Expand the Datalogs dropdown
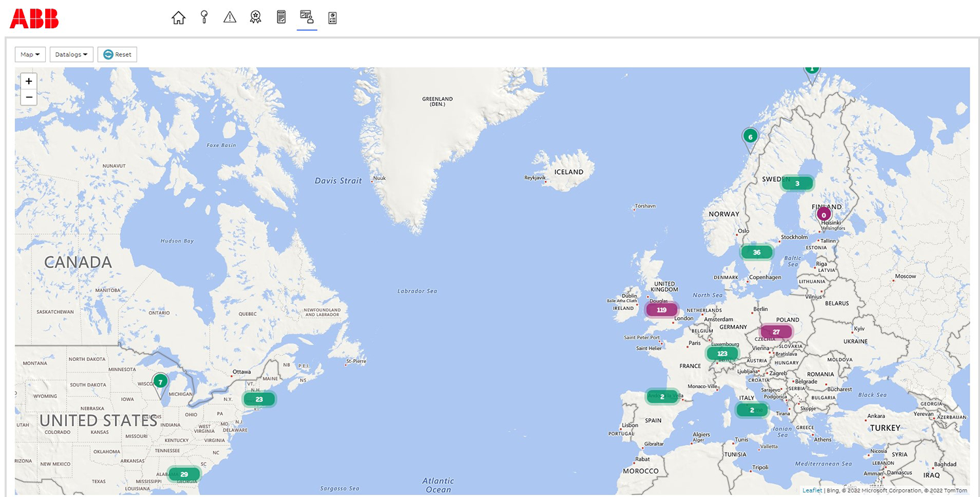 tap(71, 54)
